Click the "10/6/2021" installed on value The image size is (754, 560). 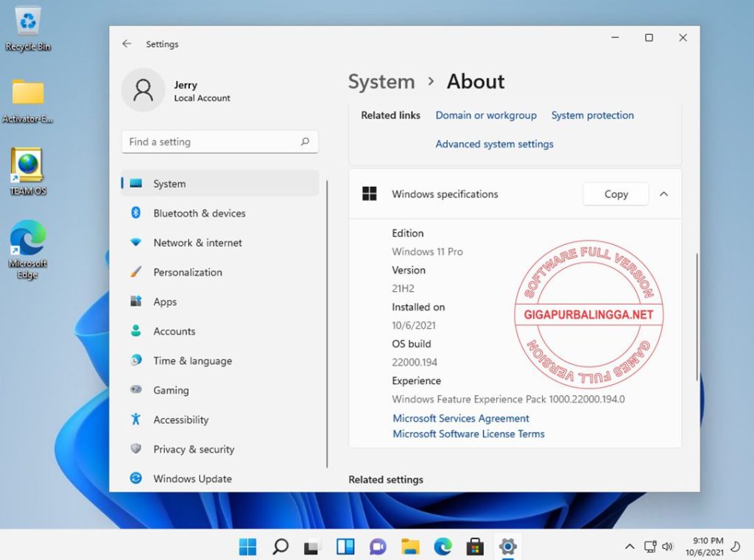point(414,325)
